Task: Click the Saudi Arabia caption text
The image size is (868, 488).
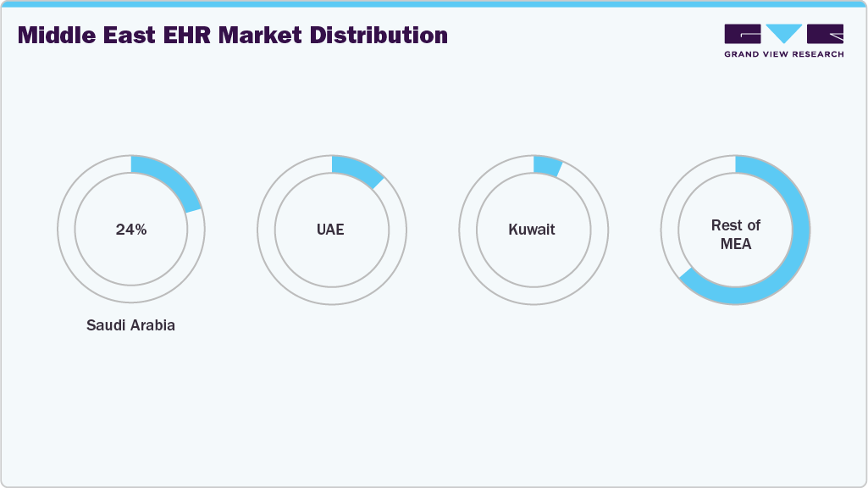Action: point(130,324)
